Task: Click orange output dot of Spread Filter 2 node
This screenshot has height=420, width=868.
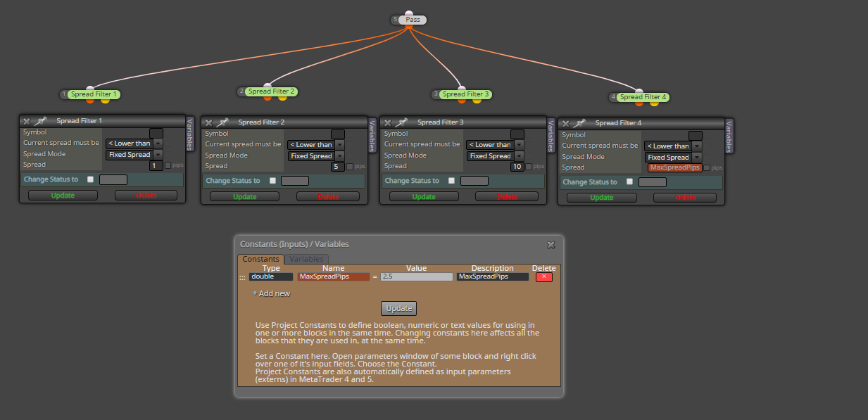Action: click(x=268, y=97)
